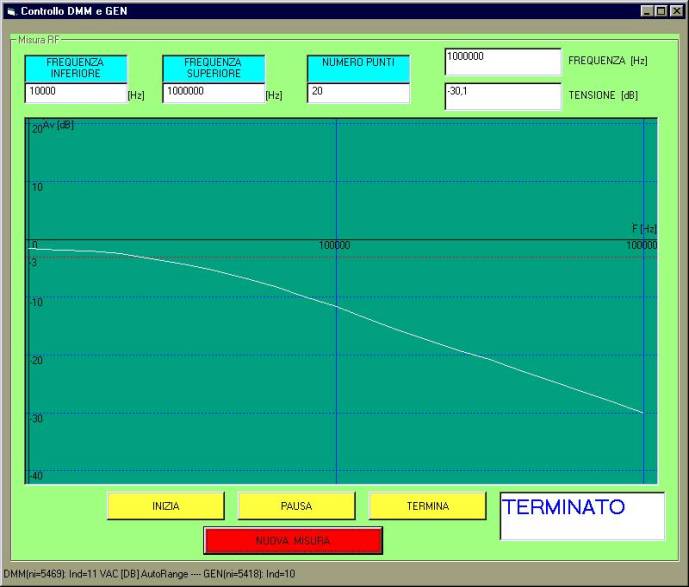
Task: Close the Controllo DMM e GEN window
Action: (x=677, y=10)
